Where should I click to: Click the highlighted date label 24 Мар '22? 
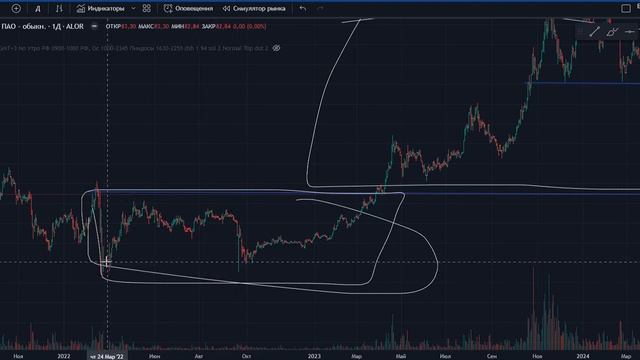pos(107,356)
